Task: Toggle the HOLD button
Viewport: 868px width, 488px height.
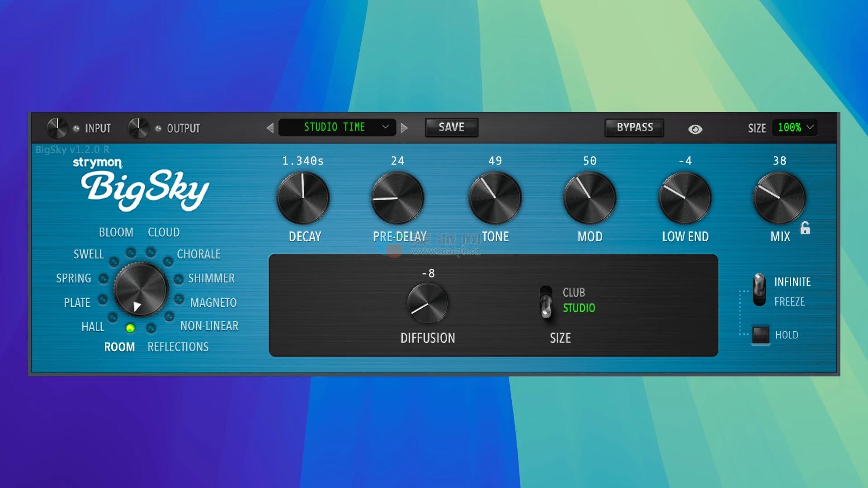Action: point(760,335)
